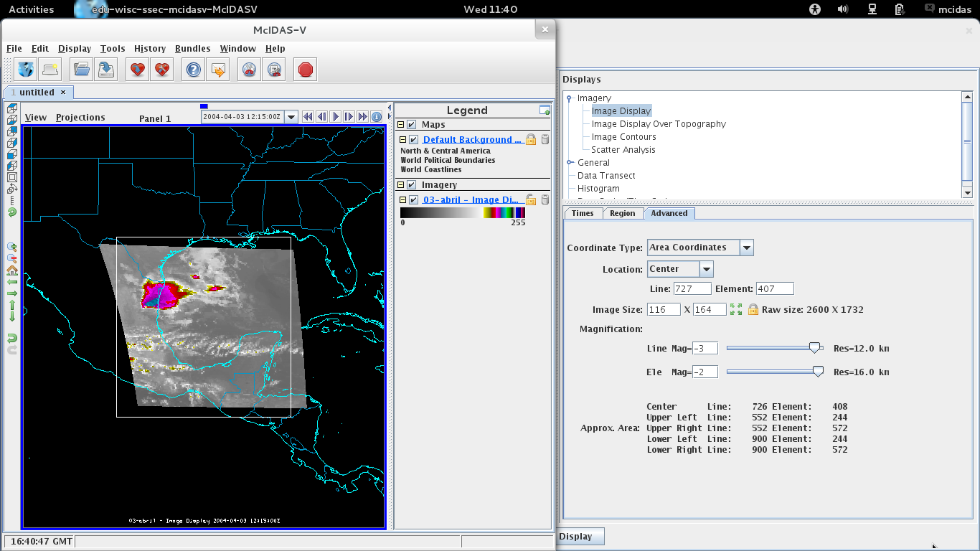Uncheck the Maps category checkbox

(x=412, y=125)
